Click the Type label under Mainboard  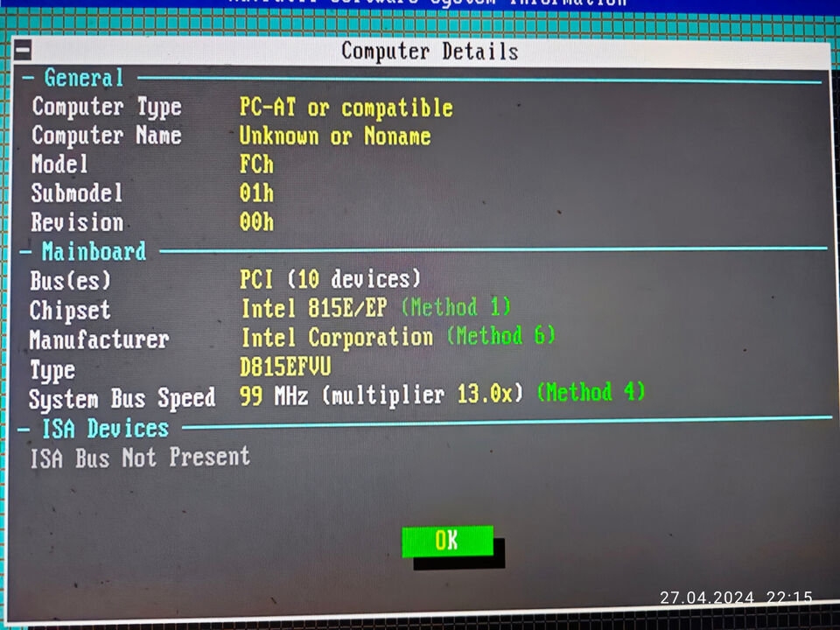click(x=52, y=371)
